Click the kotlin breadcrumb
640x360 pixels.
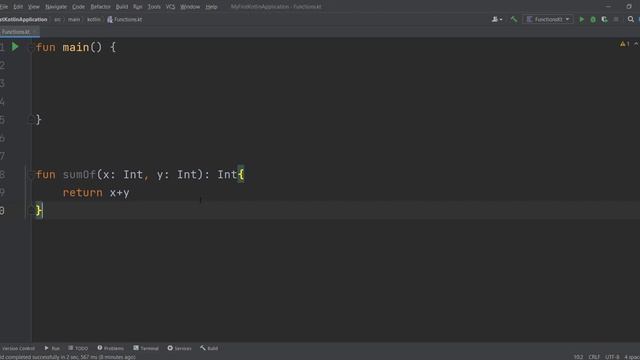(x=93, y=19)
